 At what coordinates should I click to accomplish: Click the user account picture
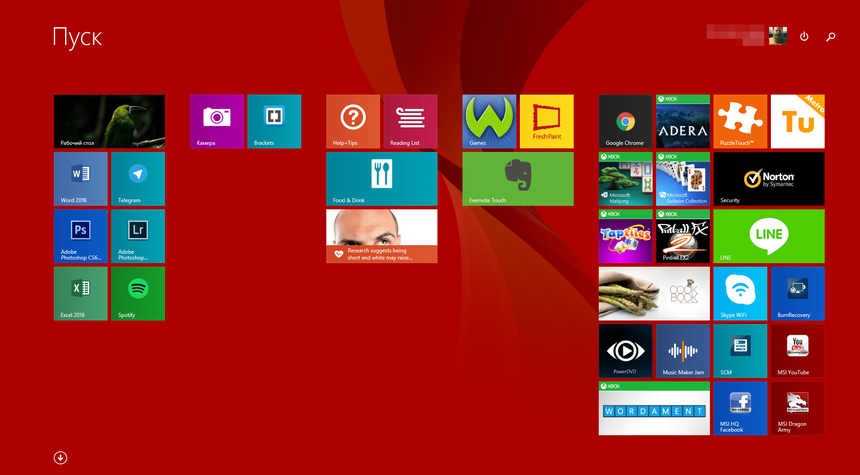point(778,36)
